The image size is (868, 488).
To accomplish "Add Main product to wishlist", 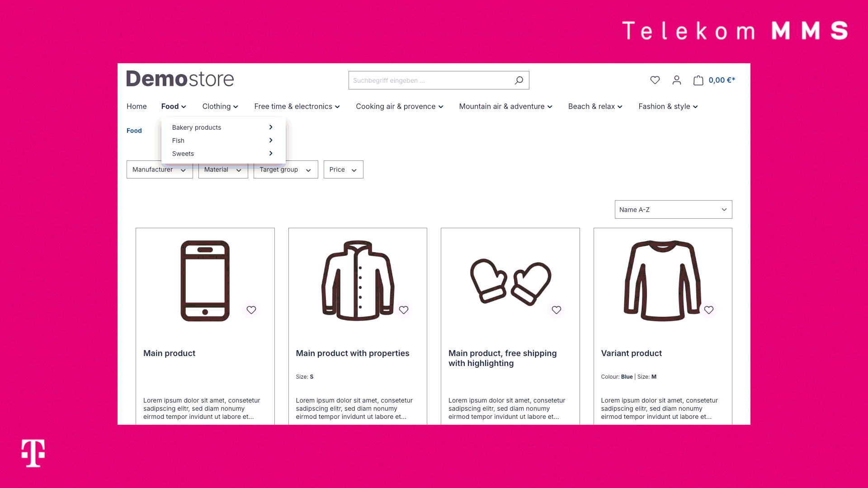I will pos(251,310).
